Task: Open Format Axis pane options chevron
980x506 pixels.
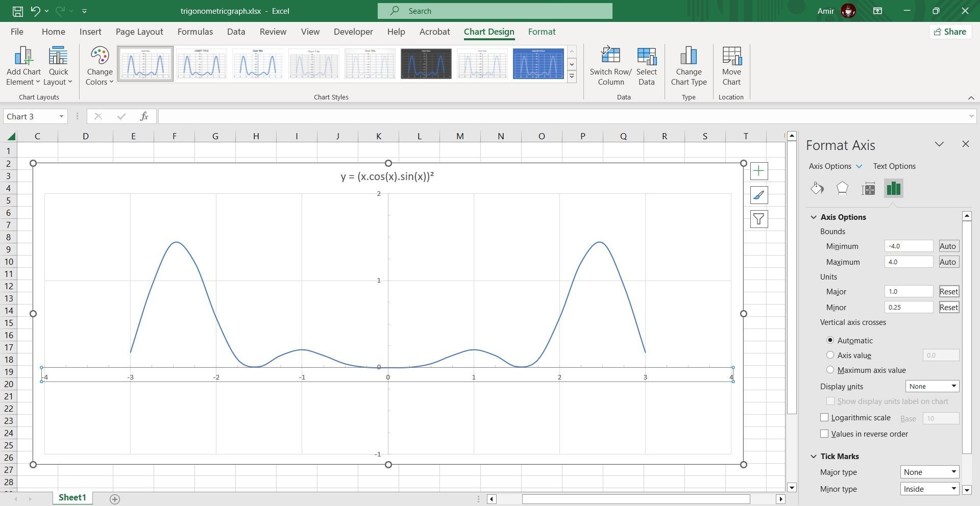Action: [939, 144]
